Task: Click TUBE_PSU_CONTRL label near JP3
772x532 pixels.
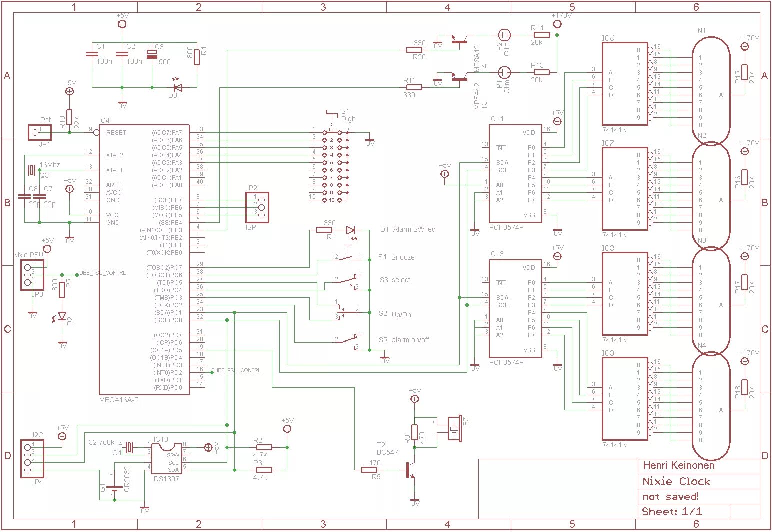Action: pyautogui.click(x=101, y=273)
